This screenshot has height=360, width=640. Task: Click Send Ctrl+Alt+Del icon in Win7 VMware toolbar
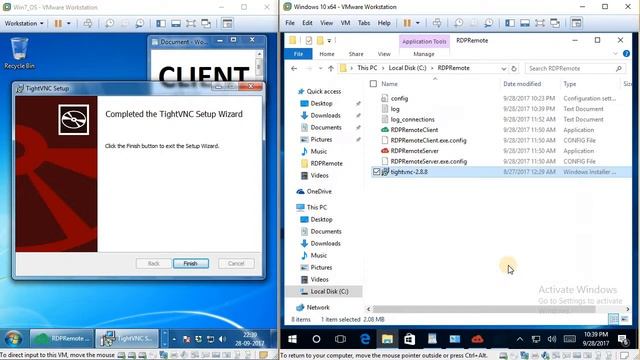coord(87,23)
